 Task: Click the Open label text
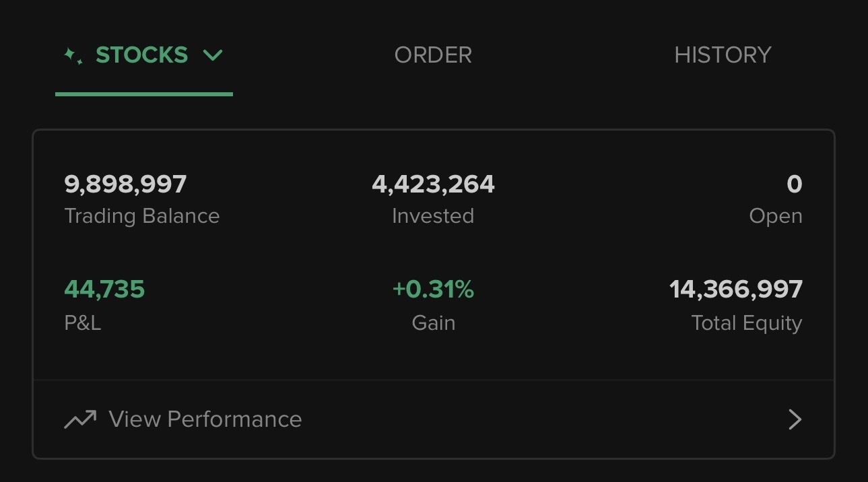tap(776, 217)
